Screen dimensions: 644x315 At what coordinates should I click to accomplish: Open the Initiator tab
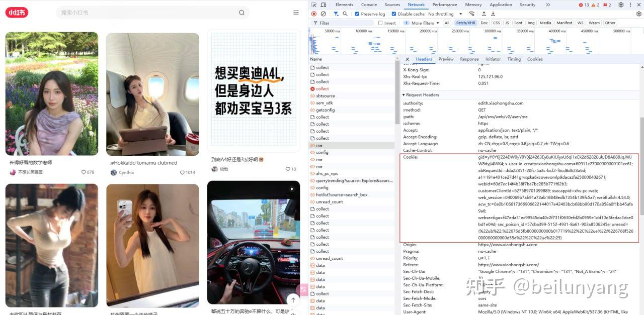pyautogui.click(x=493, y=59)
